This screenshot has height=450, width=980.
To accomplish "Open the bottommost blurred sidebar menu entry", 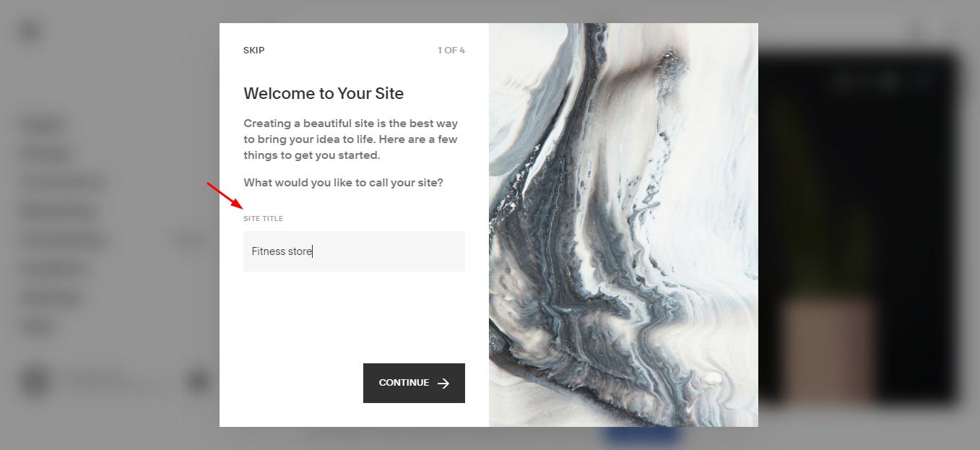I will click(38, 326).
